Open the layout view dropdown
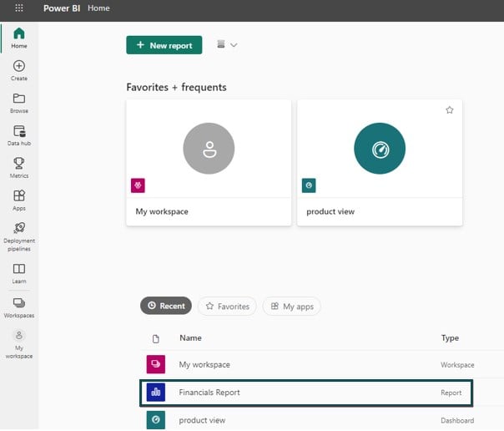The image size is (504, 431). click(227, 45)
